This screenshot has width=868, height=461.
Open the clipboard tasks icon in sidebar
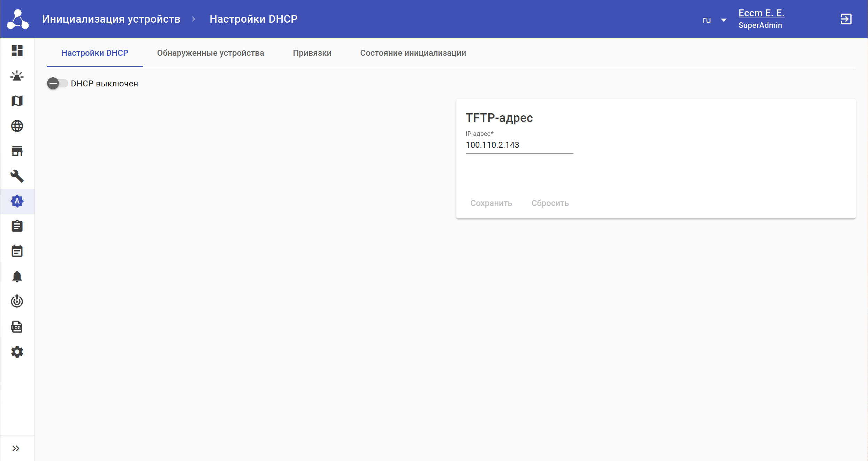(x=17, y=226)
